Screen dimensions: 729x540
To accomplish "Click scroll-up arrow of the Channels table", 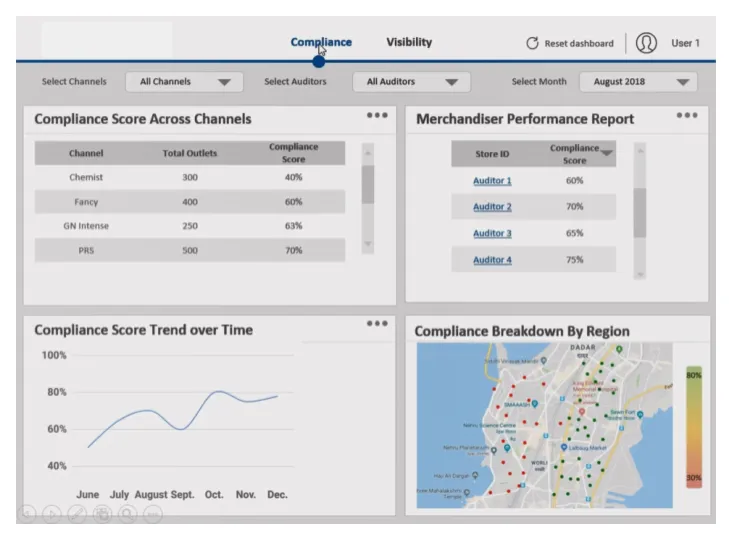I will click(368, 153).
